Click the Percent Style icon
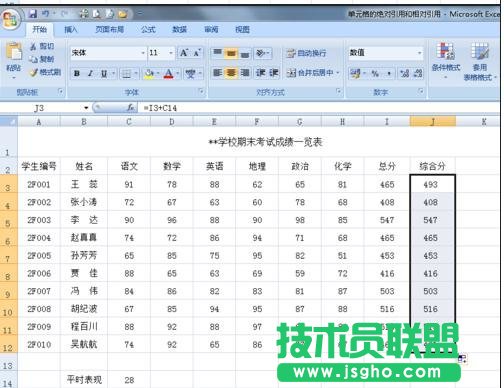 click(375, 73)
